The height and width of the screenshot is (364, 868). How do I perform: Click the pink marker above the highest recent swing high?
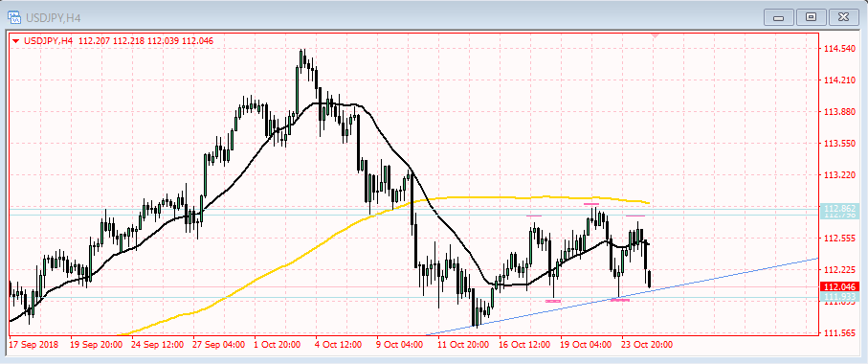[591, 204]
